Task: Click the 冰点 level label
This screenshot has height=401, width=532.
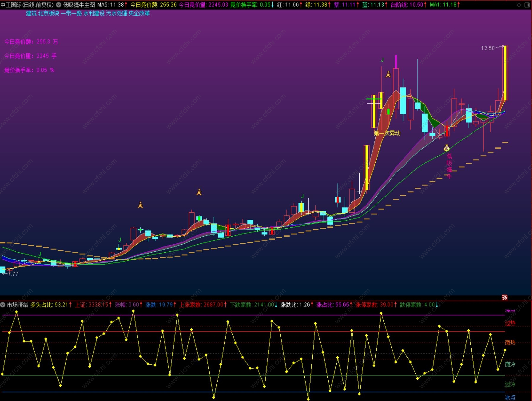Action: point(510,397)
